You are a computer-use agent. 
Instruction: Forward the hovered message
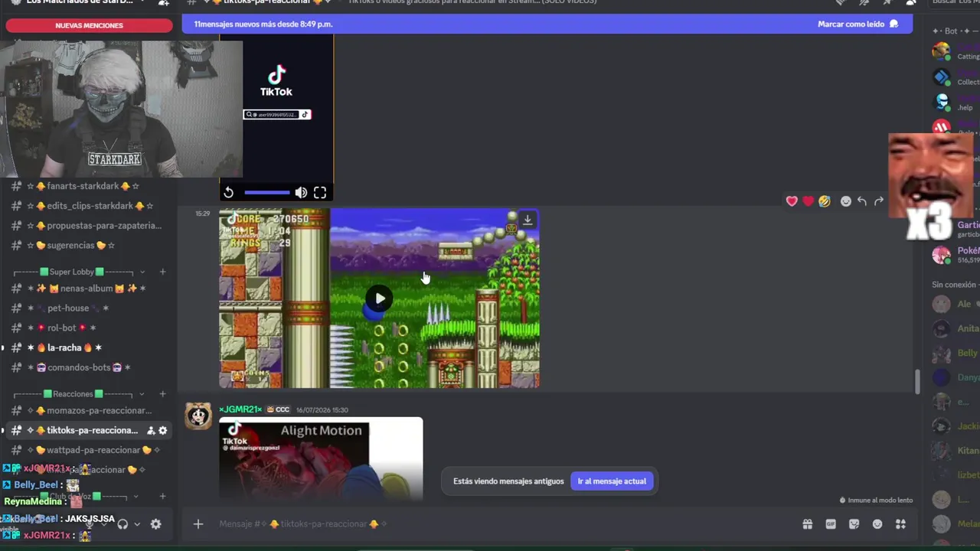(879, 201)
